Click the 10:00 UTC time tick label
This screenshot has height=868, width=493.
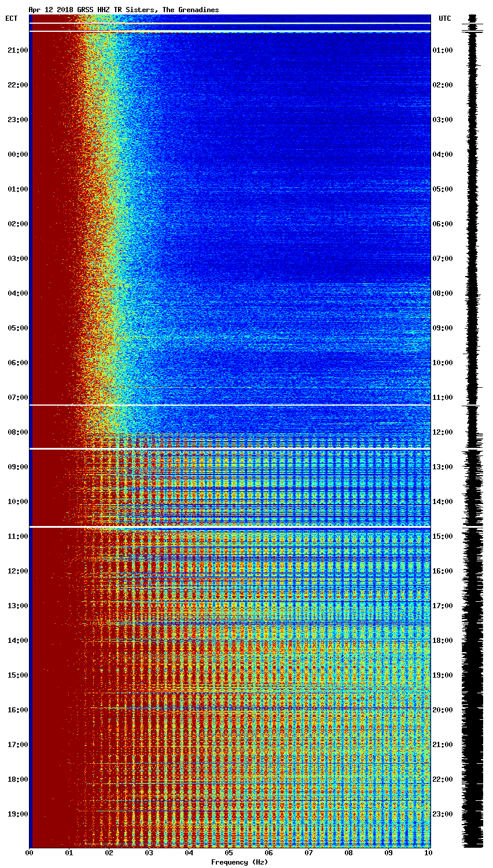tap(443, 363)
